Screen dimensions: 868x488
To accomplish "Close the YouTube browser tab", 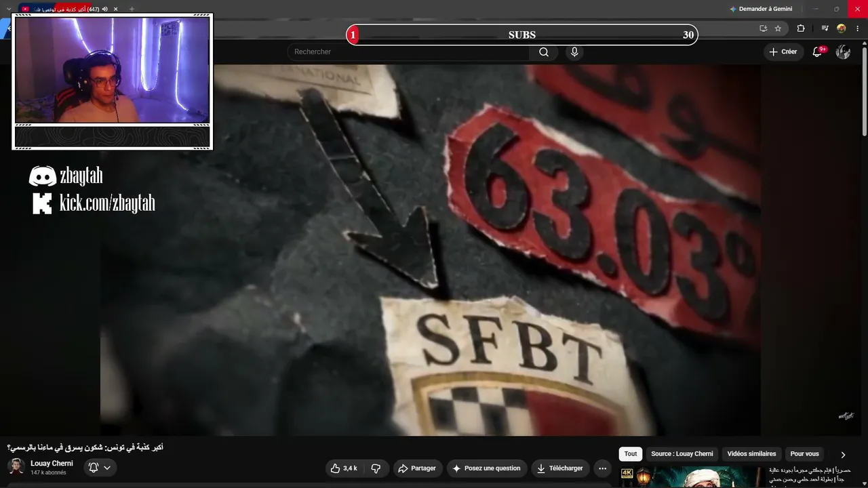I will [116, 9].
